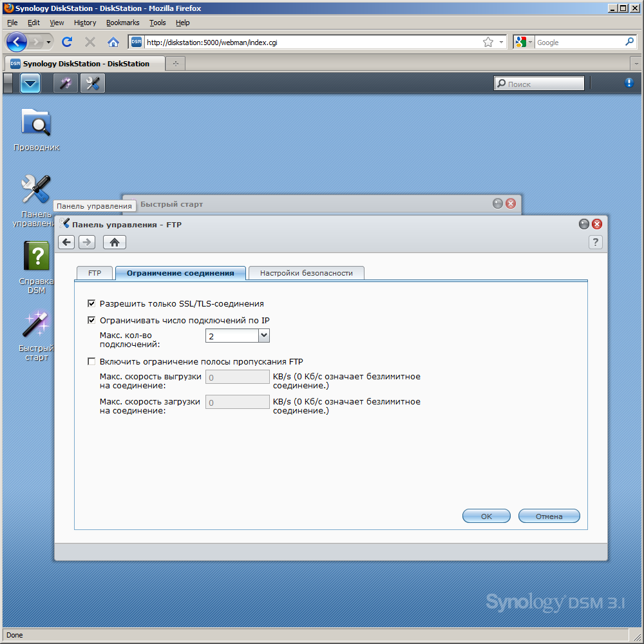Image resolution: width=644 pixels, height=644 pixels.
Task: Minimize the Быстрый старт window
Action: pos(497,204)
